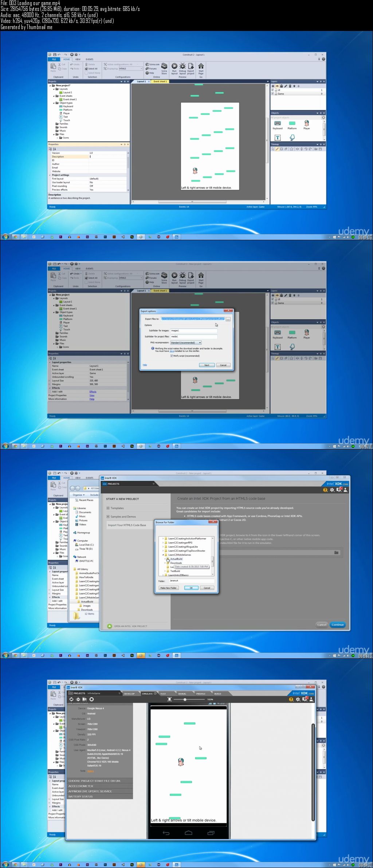Click fit-to-screen icon beside emulator zoom slider

click(x=169, y=699)
